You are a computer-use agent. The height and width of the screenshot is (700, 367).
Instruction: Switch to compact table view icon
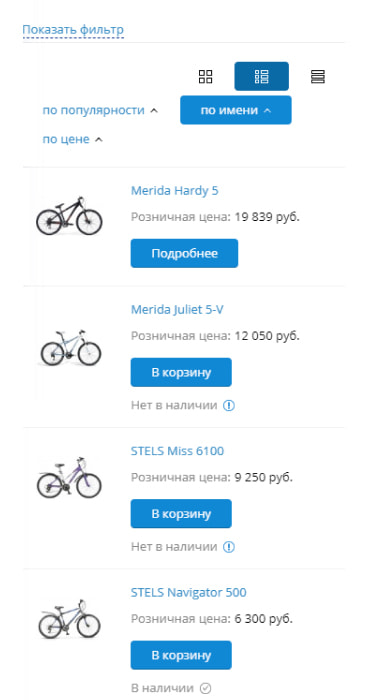click(x=317, y=76)
